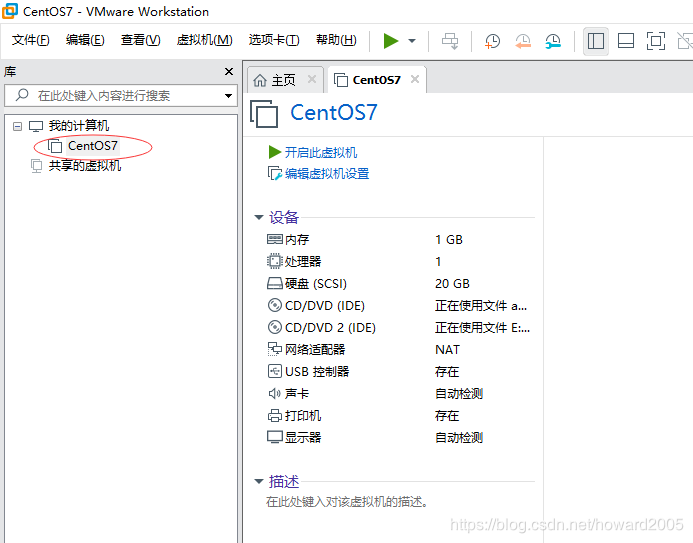Click the 1 GB memory value
The width and height of the screenshot is (693, 543).
[449, 239]
